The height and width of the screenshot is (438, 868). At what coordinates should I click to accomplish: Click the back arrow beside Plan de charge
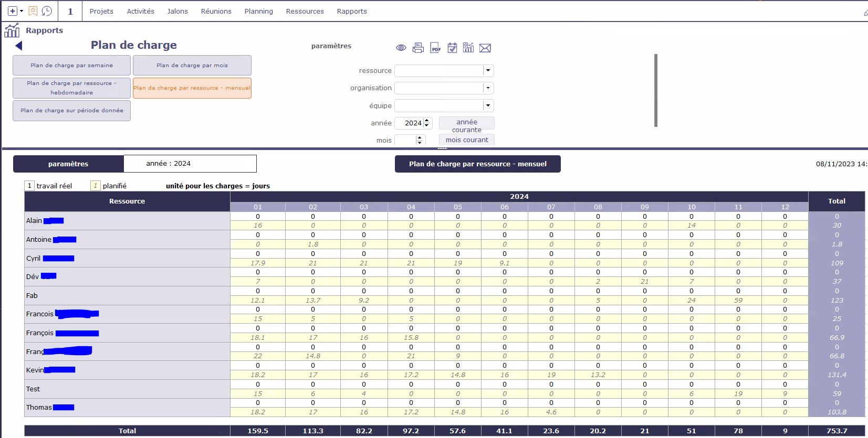point(19,46)
